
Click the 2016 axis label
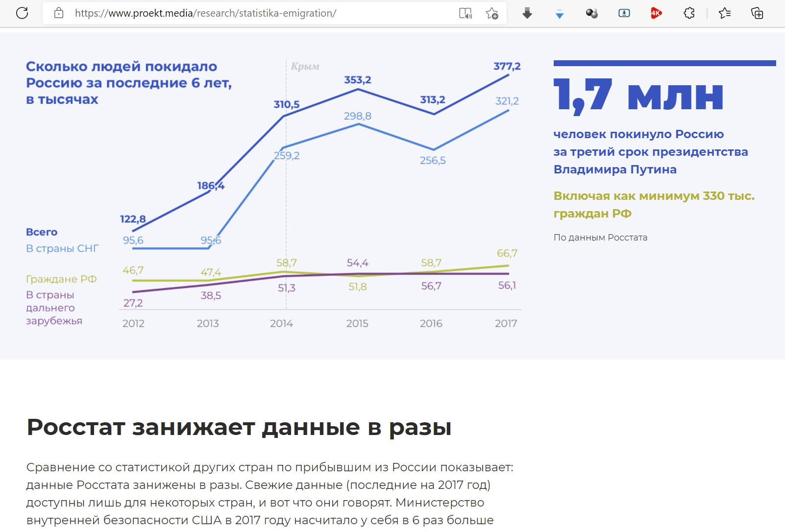pyautogui.click(x=431, y=324)
